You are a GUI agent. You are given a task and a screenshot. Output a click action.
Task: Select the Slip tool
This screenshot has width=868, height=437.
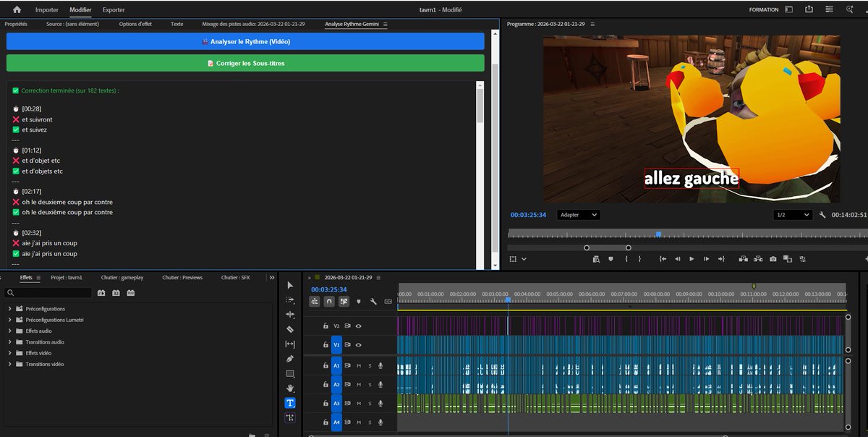[x=290, y=344]
